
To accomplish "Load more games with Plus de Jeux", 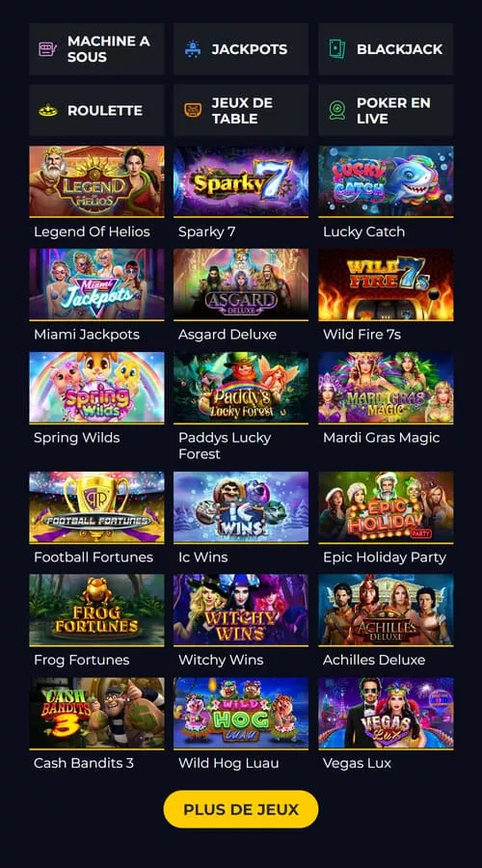I will tap(241, 809).
